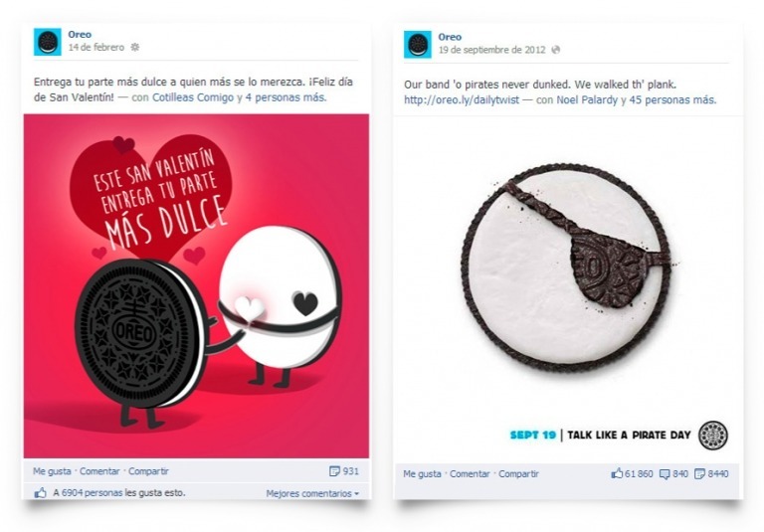Click globe privacy icon on 2012 post
This screenshot has width=764, height=532.
(x=555, y=50)
